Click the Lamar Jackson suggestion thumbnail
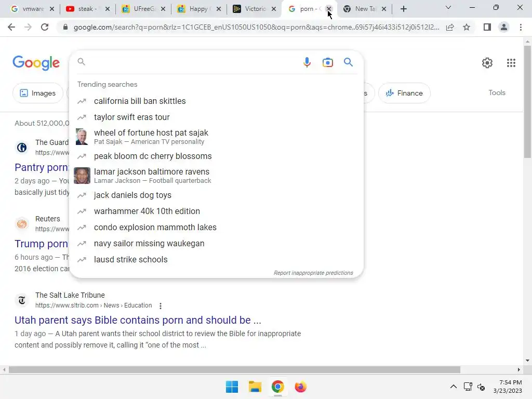 (x=82, y=176)
